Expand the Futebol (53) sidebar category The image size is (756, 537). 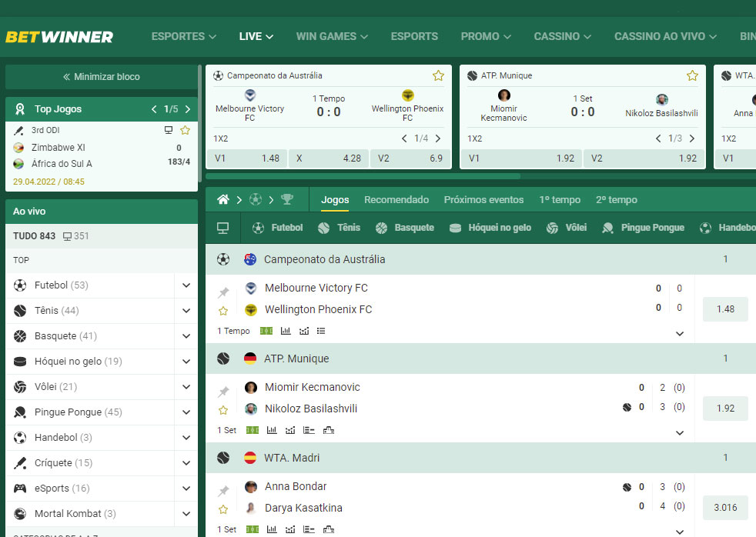pos(186,285)
